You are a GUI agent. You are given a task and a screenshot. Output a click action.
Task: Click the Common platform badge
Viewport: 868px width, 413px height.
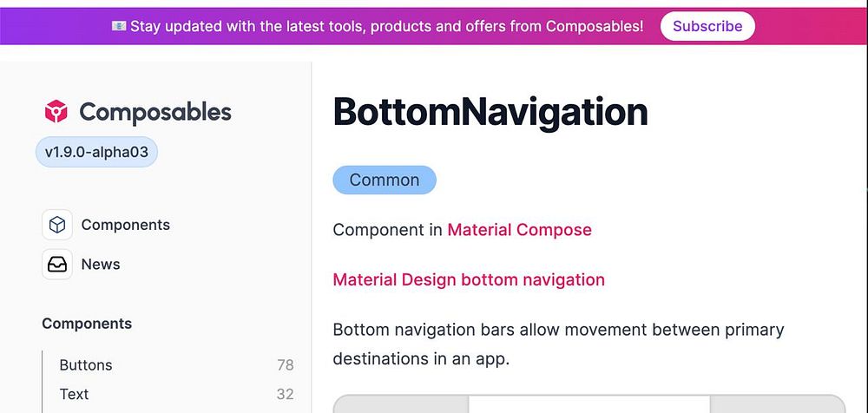click(x=384, y=180)
